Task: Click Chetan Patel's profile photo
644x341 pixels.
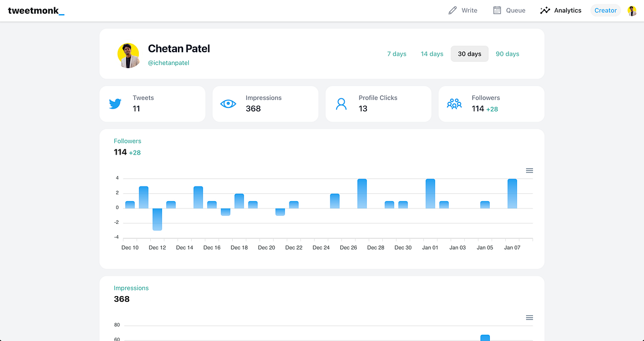Action: (x=128, y=55)
